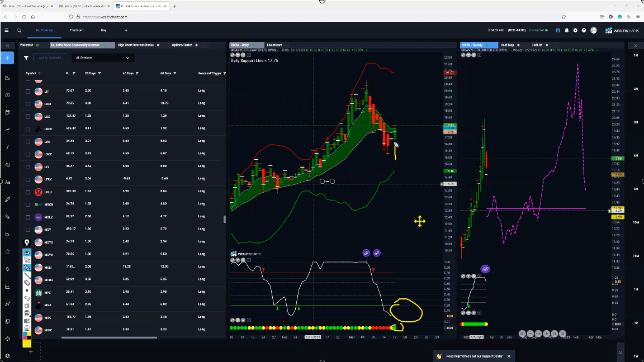This screenshot has width=644, height=362.
Task: Click left purple link icon above oscillator
Action: (366, 253)
